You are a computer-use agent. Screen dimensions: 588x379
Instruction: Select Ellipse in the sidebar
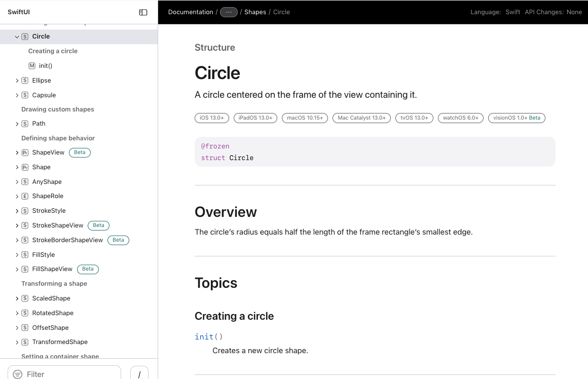42,80
